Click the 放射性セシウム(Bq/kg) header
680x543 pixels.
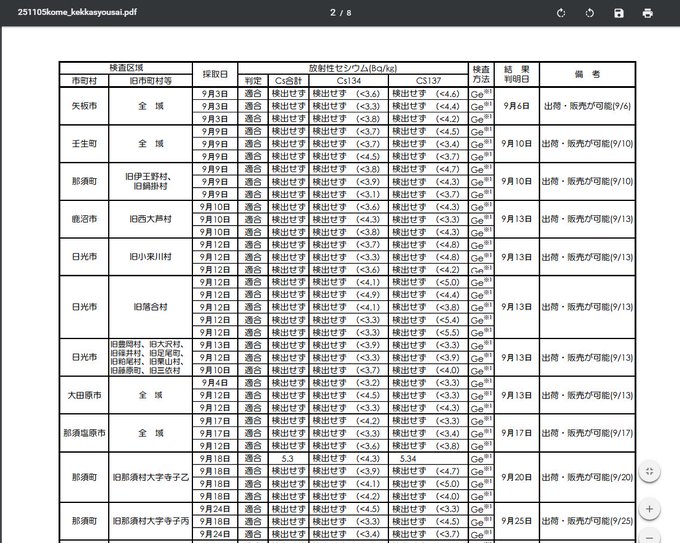coord(353,68)
